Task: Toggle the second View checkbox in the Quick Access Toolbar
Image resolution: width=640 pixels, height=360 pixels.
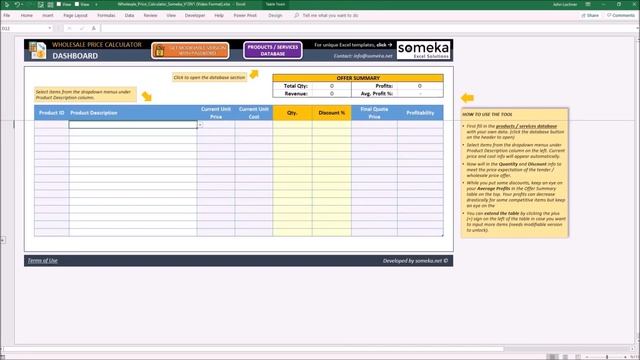Action: pyautogui.click(x=77, y=4)
